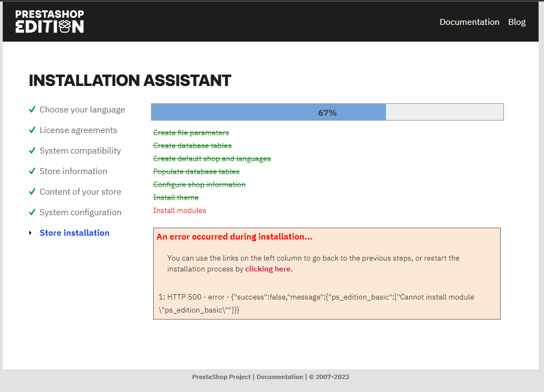Viewport: 544px width, 392px height.
Task: Return to System compatibility step
Action: click(x=80, y=150)
